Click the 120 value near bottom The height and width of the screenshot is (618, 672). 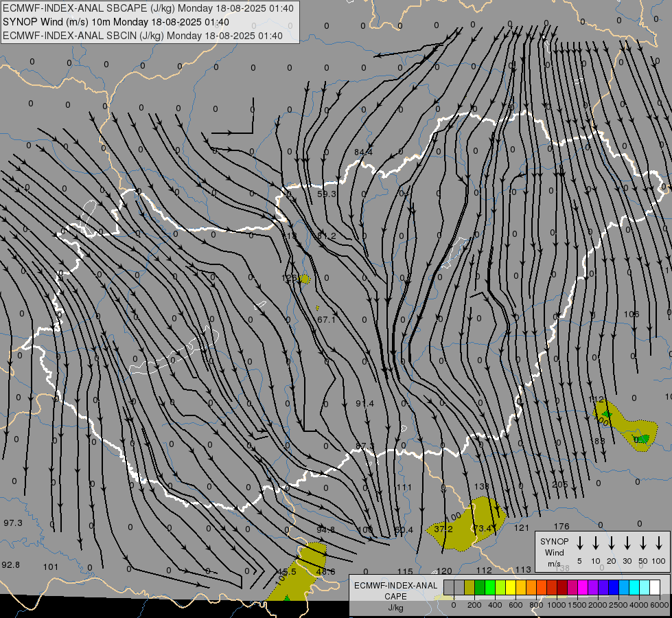click(444, 571)
